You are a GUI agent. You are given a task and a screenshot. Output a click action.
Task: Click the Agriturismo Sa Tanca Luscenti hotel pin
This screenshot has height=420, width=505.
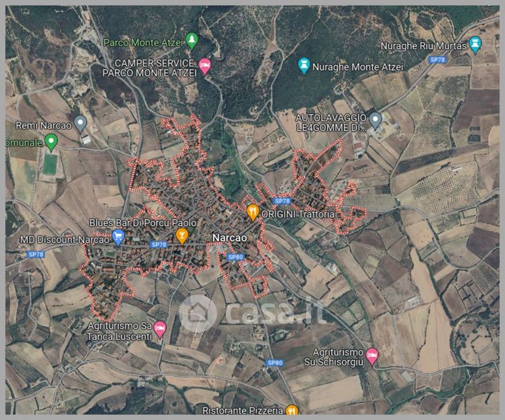160,329
